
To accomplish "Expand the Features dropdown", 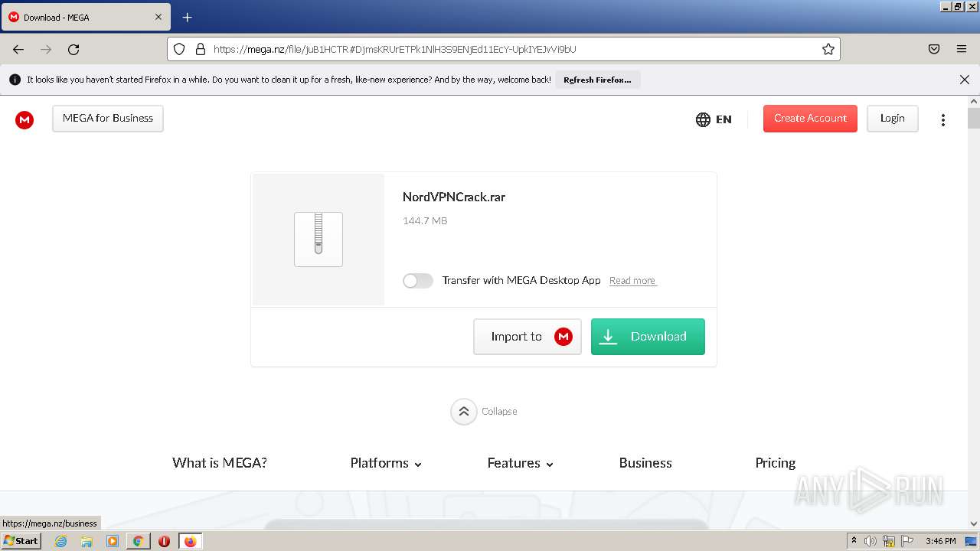I will 521,463.
